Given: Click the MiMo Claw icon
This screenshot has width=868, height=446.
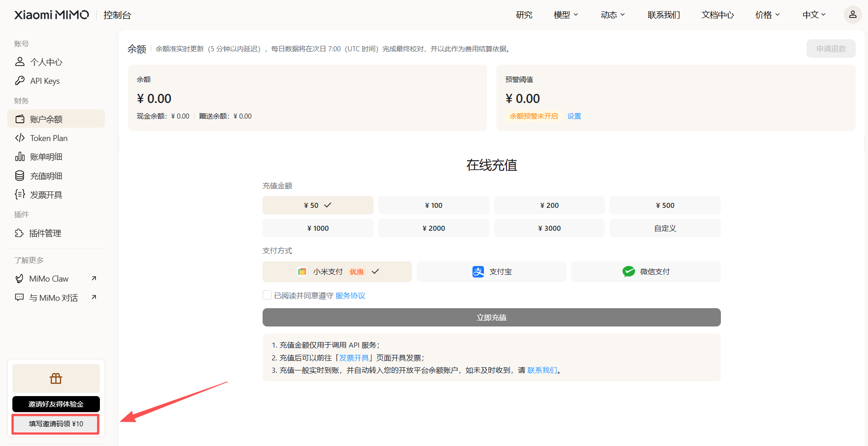Looking at the screenshot, I should point(19,278).
